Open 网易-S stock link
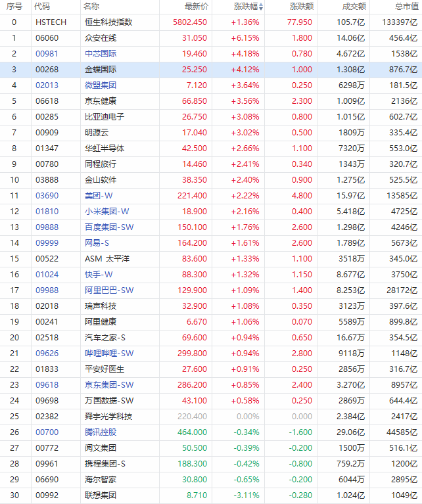 97,242
